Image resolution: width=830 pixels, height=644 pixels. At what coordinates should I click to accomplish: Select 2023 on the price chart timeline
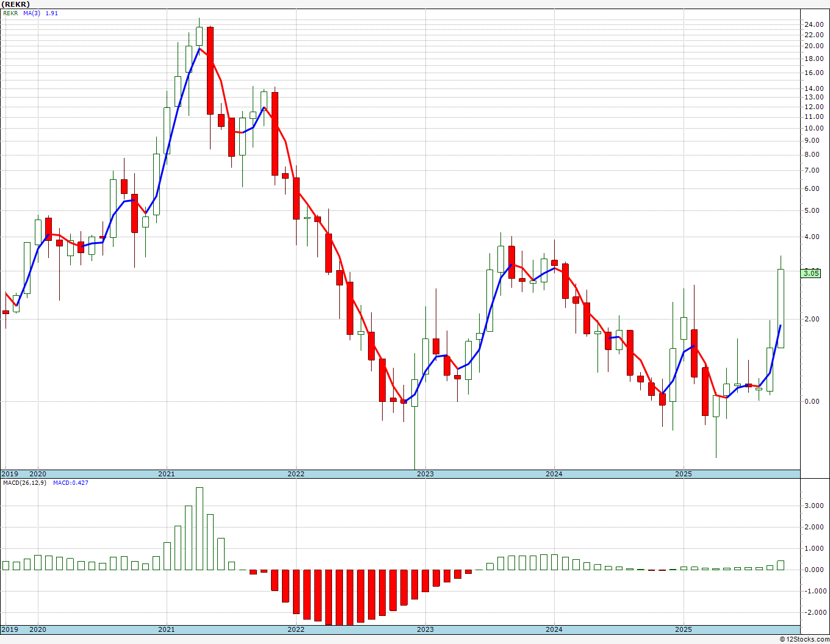425,474
